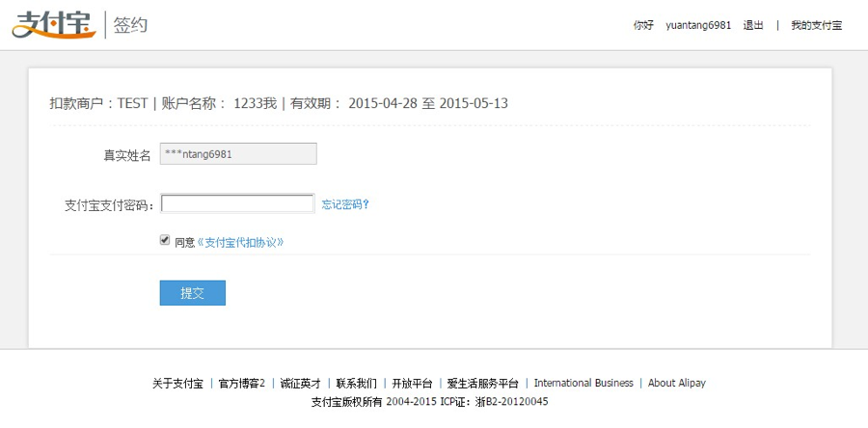This screenshot has height=428, width=868.
Task: Toggle the 同意 agreement checkbox
Action: (x=165, y=241)
